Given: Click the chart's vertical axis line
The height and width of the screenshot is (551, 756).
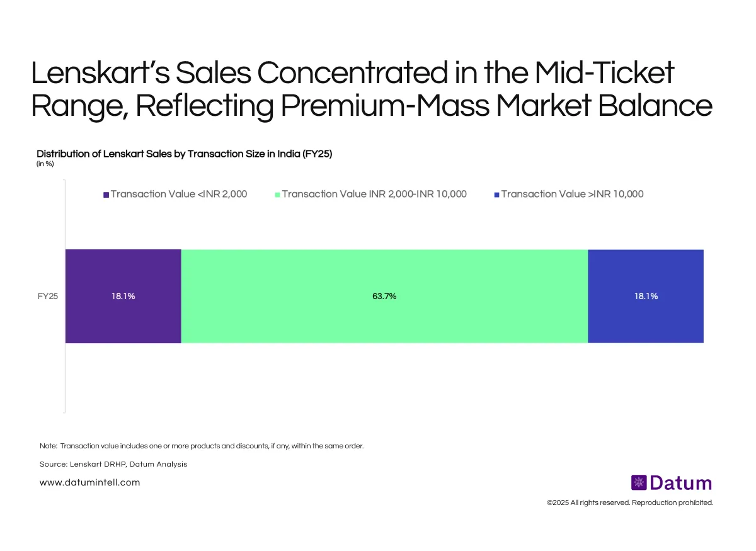Looking at the screenshot, I should [x=66, y=378].
